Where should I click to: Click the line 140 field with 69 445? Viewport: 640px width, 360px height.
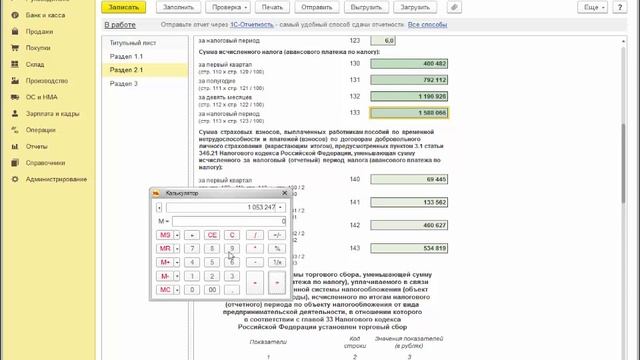[409, 179]
